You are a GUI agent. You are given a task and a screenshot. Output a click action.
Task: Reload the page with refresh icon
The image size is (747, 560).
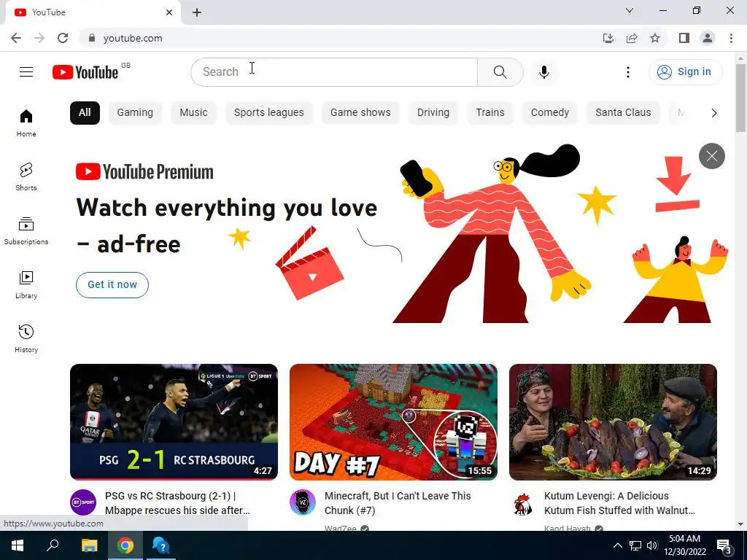[x=63, y=38]
